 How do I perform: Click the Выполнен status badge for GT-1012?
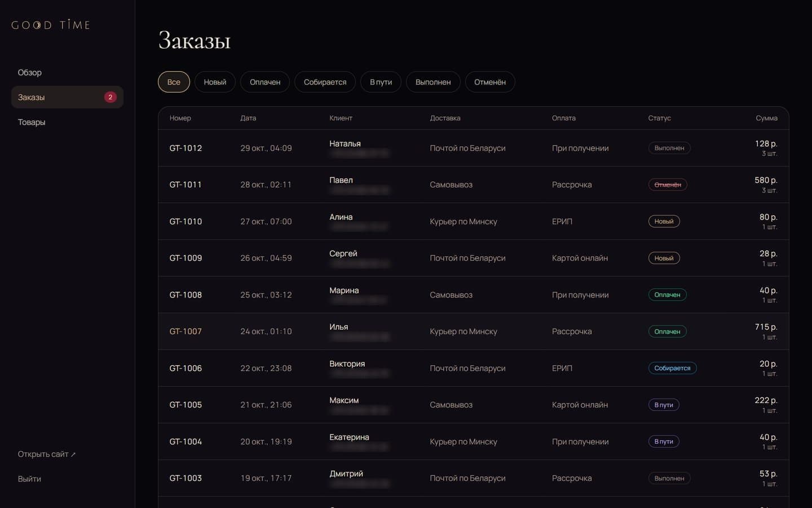[x=669, y=148]
